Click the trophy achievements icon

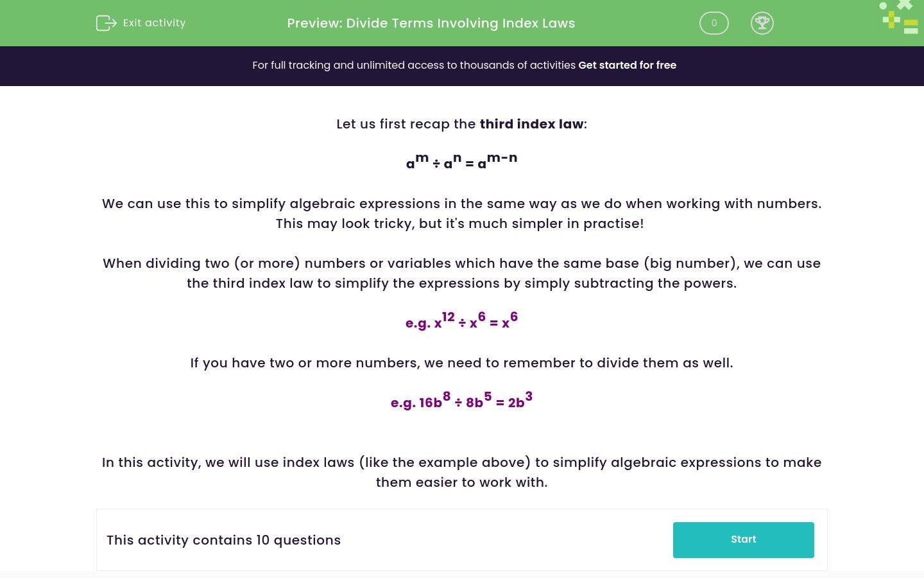click(x=762, y=23)
